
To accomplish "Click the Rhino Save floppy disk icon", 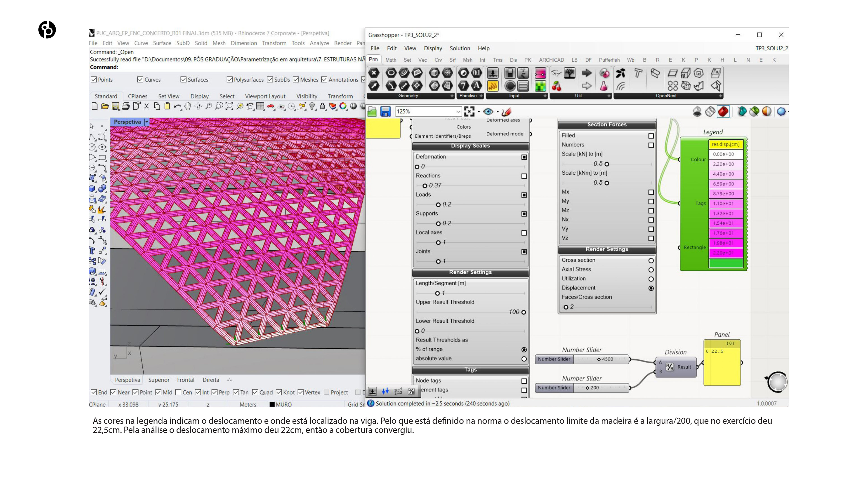I will pyautogui.click(x=115, y=106).
